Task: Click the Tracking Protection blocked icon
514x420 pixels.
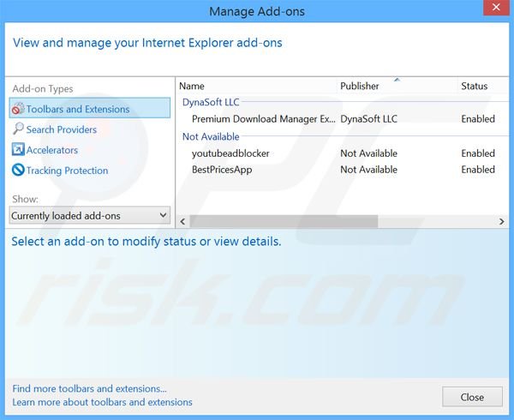Action: coord(18,170)
